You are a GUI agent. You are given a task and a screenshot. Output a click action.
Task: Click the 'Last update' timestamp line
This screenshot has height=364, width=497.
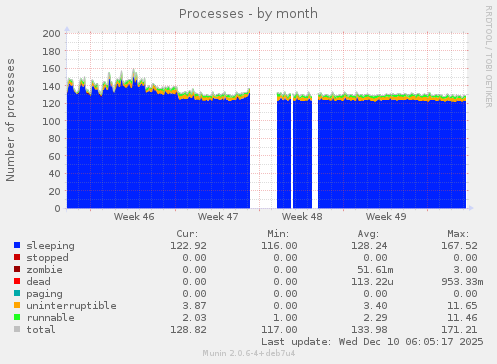click(x=372, y=342)
